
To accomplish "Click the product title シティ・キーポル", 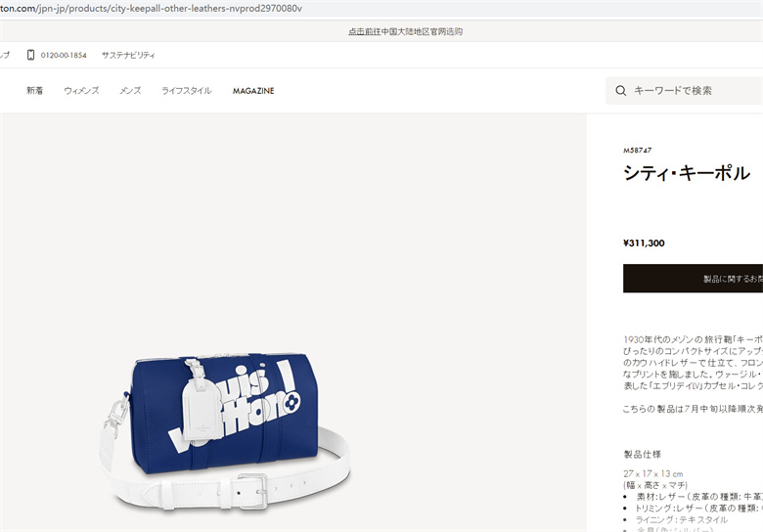I will (x=687, y=173).
